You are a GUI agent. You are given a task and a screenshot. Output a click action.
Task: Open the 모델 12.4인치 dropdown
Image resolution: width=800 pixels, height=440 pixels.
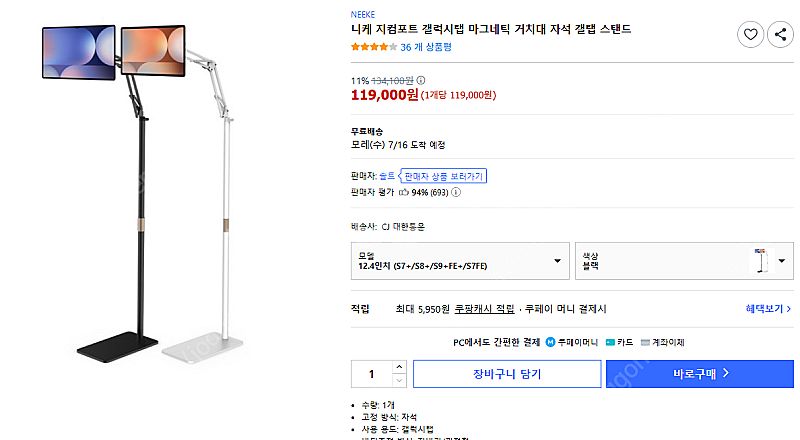pos(460,262)
